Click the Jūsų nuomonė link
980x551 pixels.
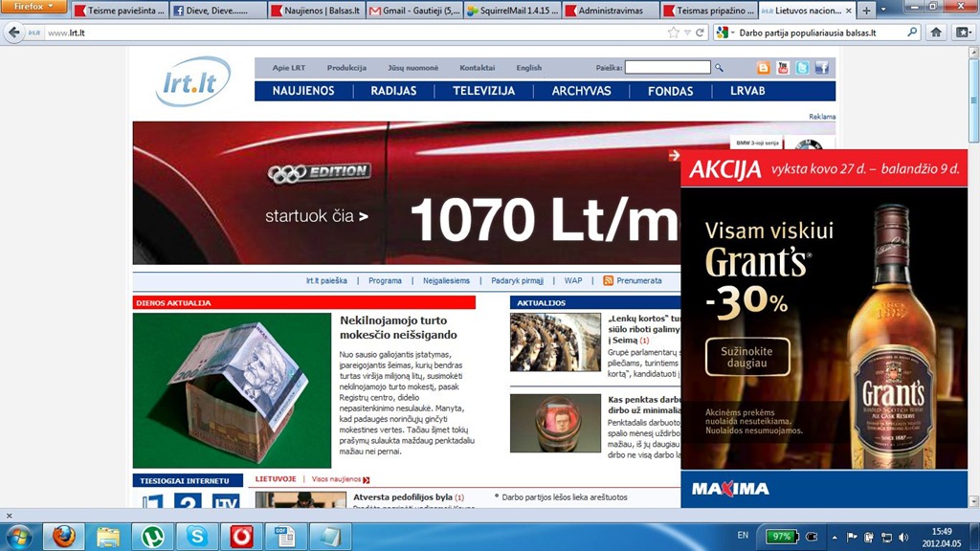click(x=412, y=68)
